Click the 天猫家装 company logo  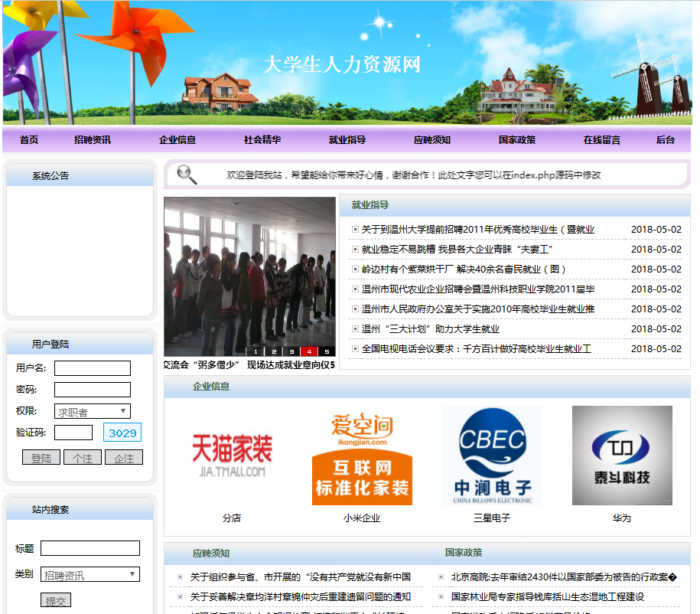232,456
